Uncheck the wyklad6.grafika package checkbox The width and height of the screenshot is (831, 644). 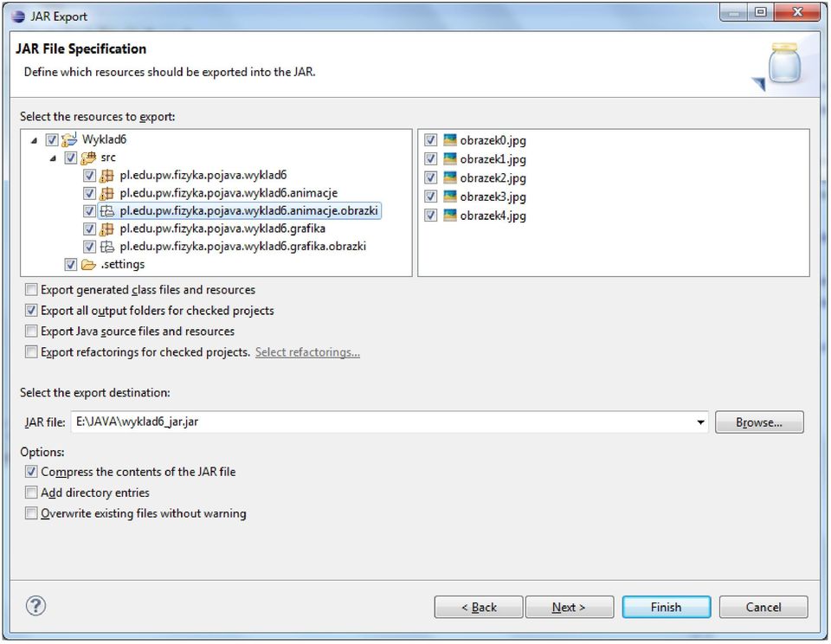click(89, 229)
